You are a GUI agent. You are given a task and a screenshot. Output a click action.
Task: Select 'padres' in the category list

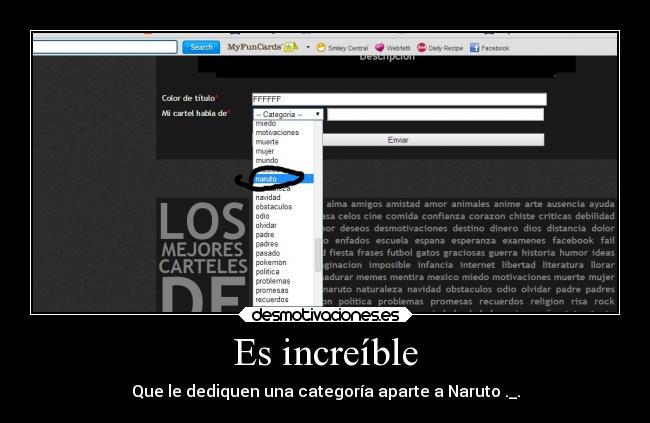click(267, 244)
